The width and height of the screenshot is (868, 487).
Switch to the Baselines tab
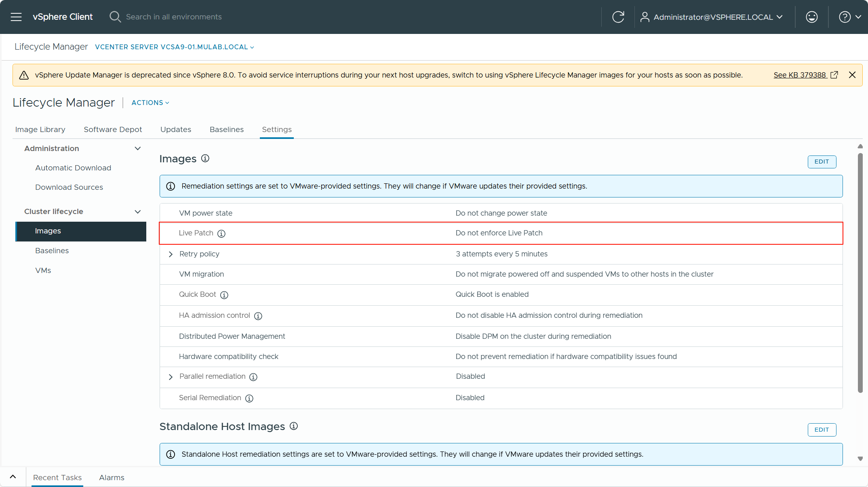[x=226, y=129]
